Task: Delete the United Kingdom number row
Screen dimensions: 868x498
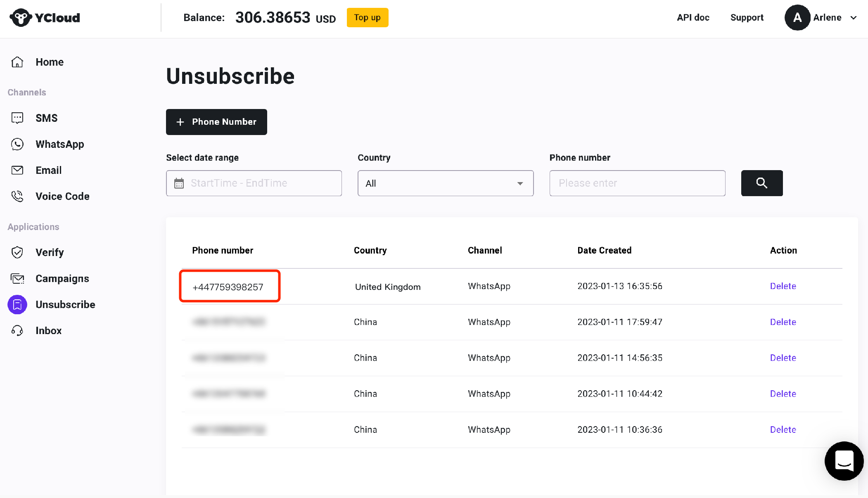Action: tap(783, 286)
